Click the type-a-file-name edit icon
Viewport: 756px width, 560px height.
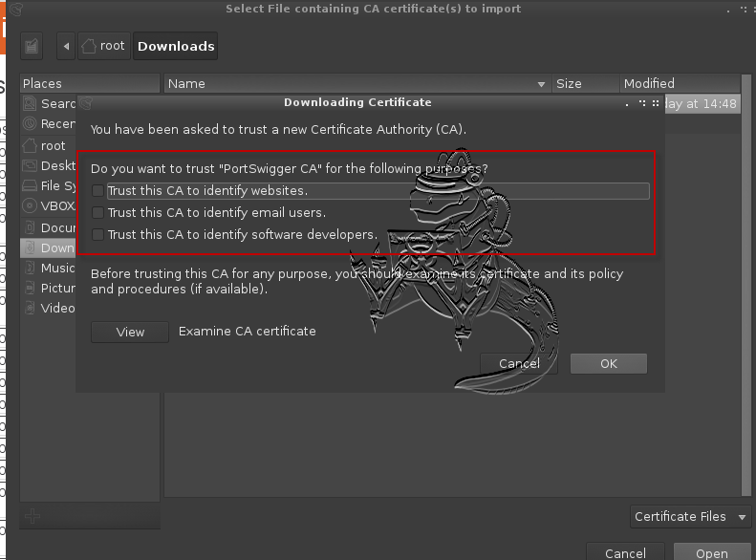pyautogui.click(x=32, y=46)
